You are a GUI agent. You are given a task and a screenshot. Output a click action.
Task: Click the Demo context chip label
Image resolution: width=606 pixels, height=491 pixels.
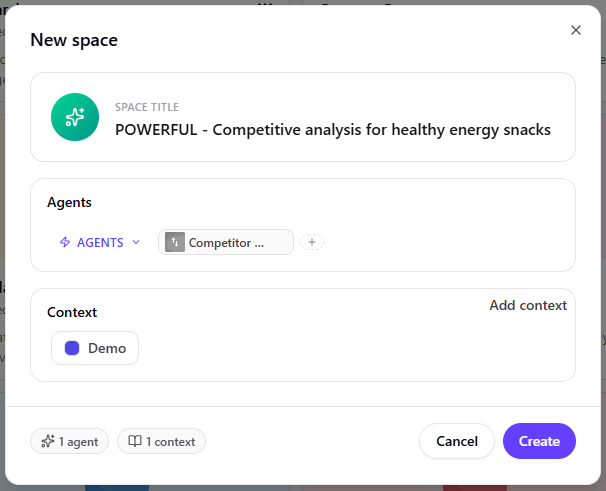point(107,348)
